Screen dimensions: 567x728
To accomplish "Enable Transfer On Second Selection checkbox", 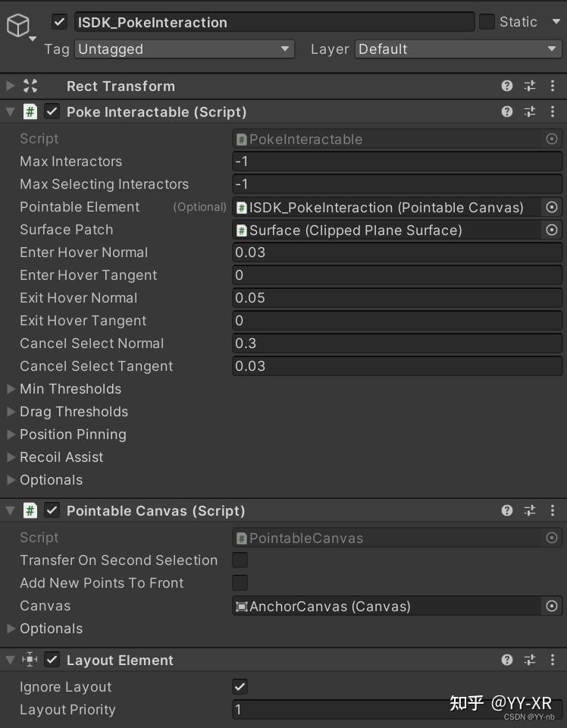I will [240, 560].
